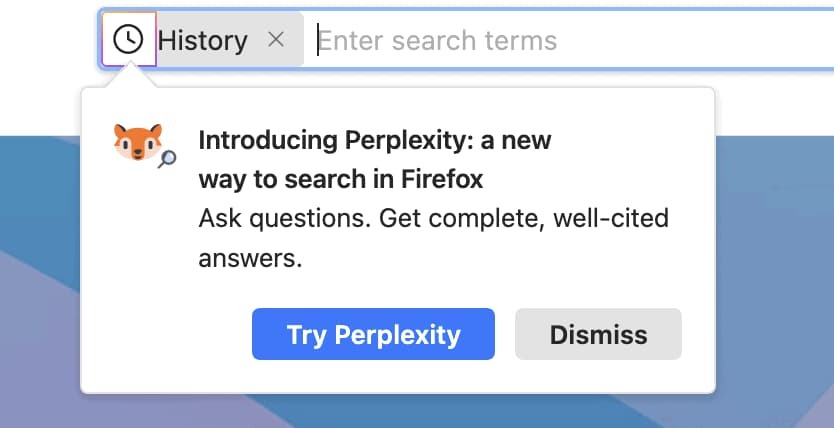Screen dimensions: 834x428
Task: Click the word 'answers.' in the popup
Action: 250,259
